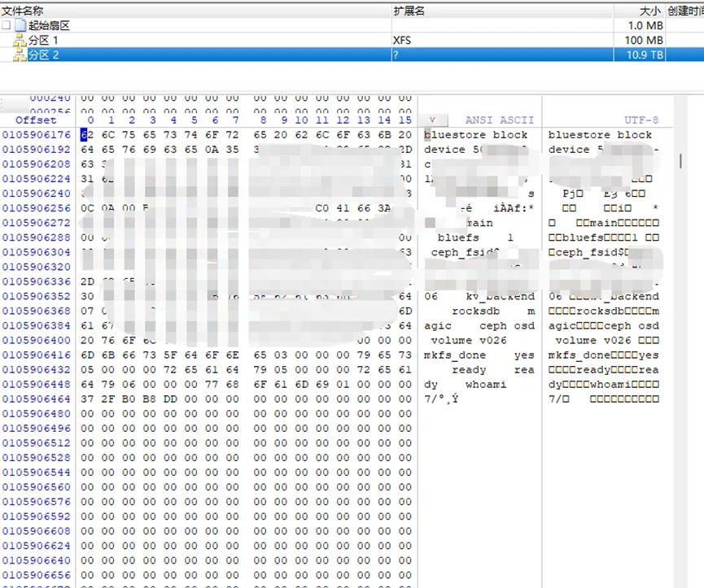Screen dimensions: 704x588
Task: Click the Offset column header
Action: click(x=36, y=120)
